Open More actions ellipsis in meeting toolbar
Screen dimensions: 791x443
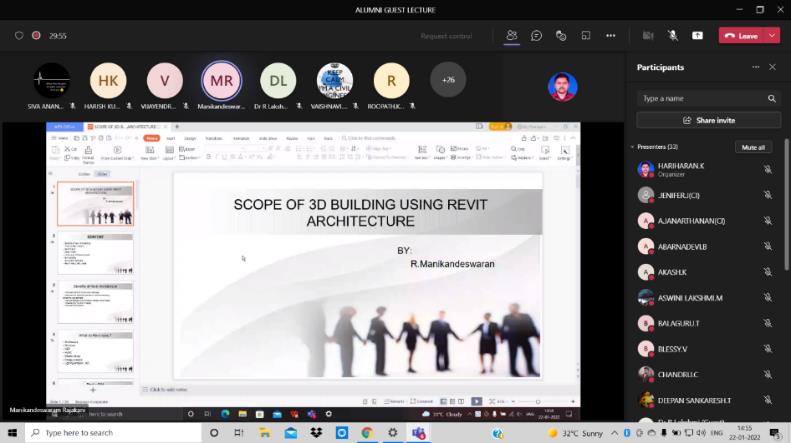pyautogui.click(x=610, y=35)
